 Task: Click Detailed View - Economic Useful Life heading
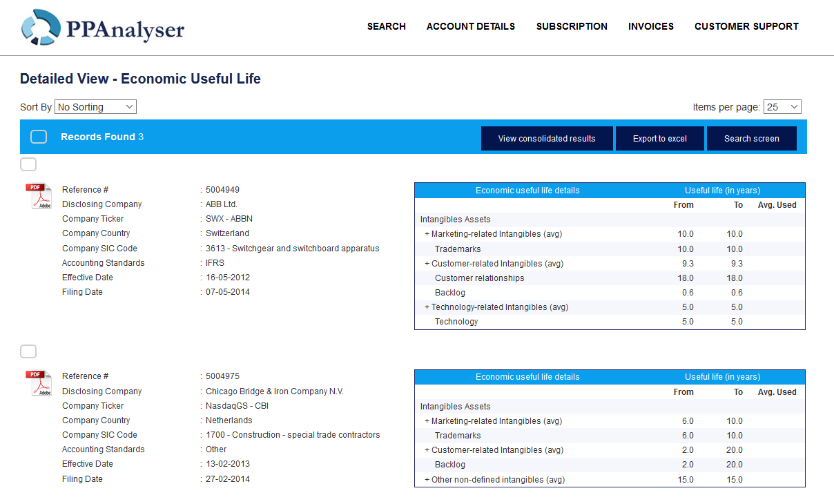tap(140, 79)
